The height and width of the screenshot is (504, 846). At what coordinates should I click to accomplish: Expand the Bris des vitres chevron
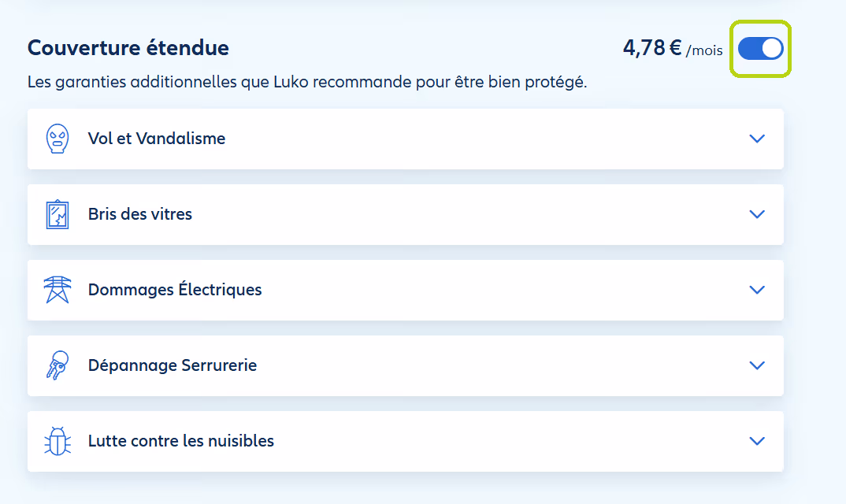(x=757, y=214)
